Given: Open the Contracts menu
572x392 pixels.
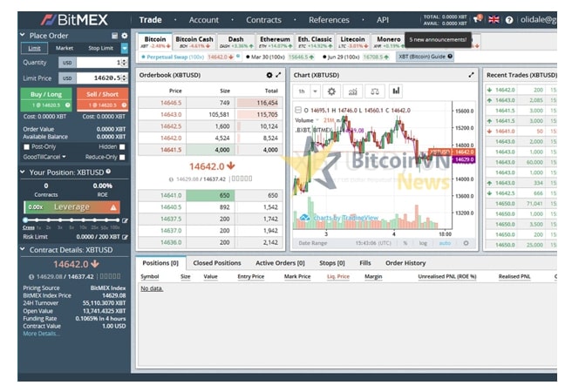Looking at the screenshot, I should (x=263, y=20).
